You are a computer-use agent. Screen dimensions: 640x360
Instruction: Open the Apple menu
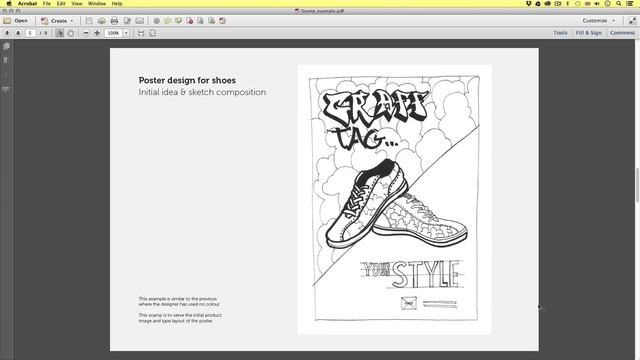[9, 3]
